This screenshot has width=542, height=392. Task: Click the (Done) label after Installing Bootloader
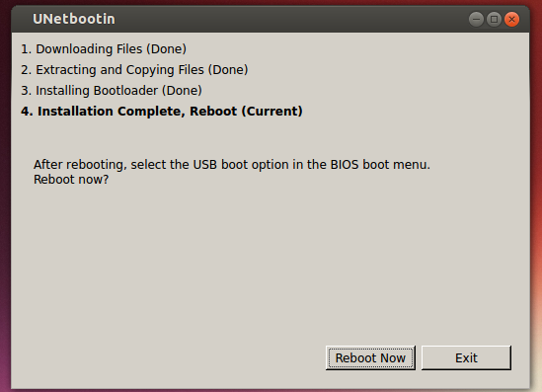(182, 91)
